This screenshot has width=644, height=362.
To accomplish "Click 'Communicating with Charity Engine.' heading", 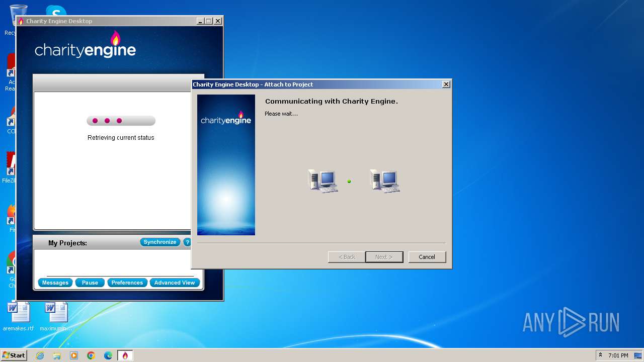I will tap(332, 101).
